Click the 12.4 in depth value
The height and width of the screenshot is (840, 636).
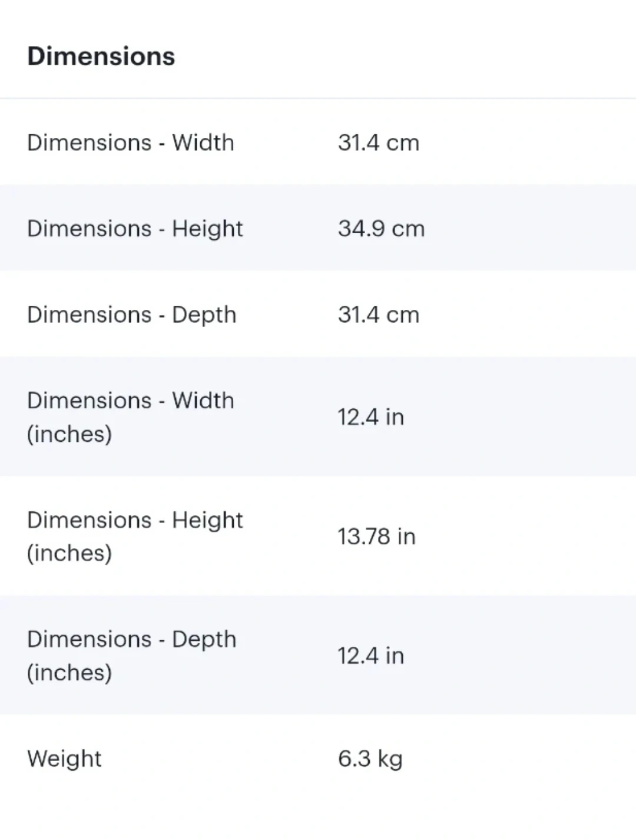click(x=370, y=656)
